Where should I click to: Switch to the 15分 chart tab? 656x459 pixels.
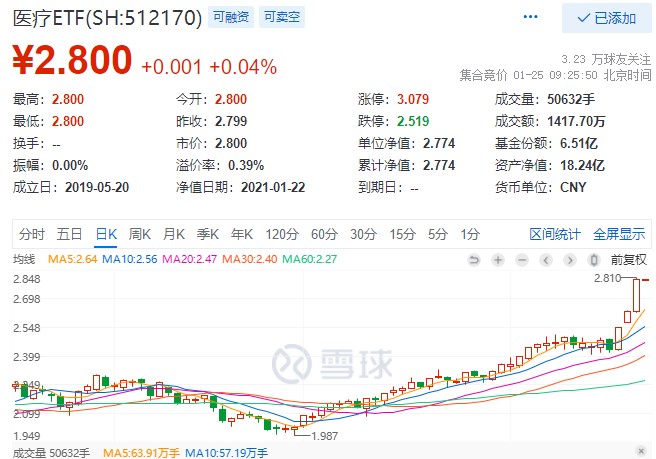click(402, 234)
